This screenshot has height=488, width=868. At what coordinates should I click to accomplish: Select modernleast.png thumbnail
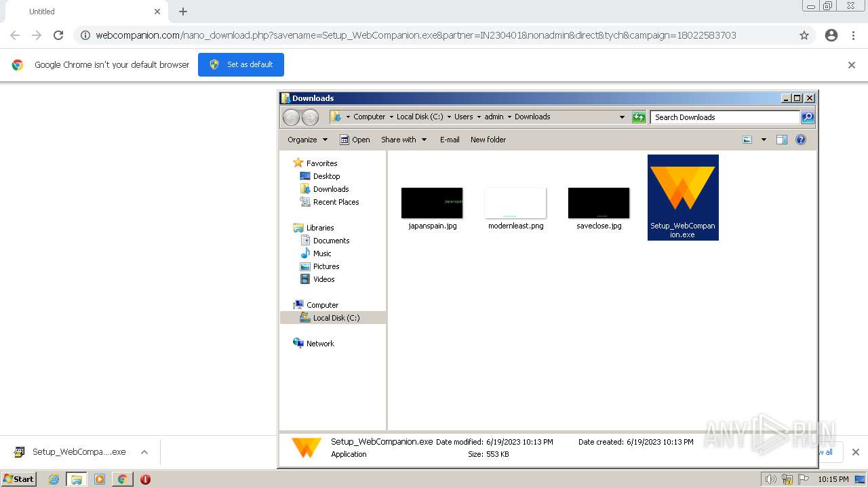(515, 203)
